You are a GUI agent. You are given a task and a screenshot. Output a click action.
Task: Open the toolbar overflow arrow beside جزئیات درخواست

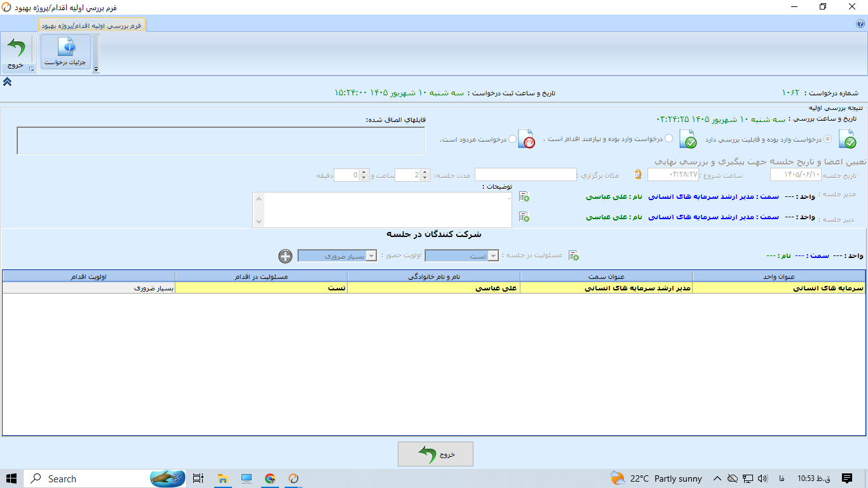point(96,69)
